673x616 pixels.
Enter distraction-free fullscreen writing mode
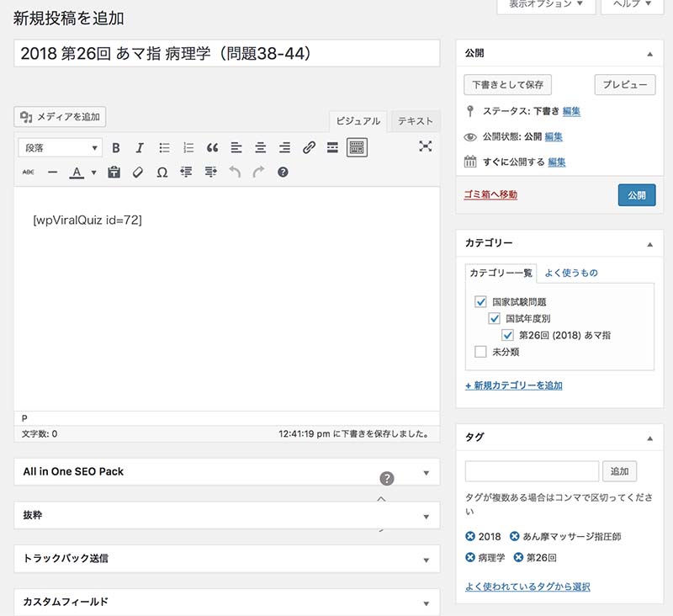(x=426, y=146)
